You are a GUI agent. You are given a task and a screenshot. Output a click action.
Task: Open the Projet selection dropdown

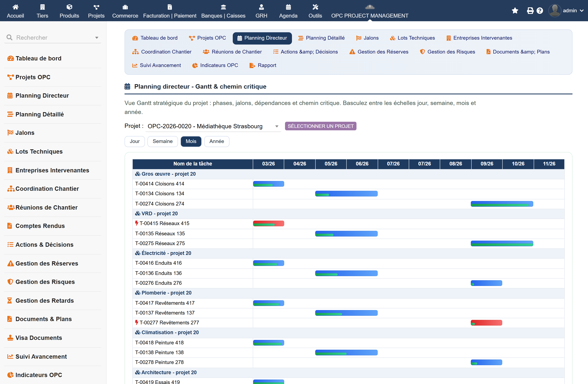click(213, 126)
